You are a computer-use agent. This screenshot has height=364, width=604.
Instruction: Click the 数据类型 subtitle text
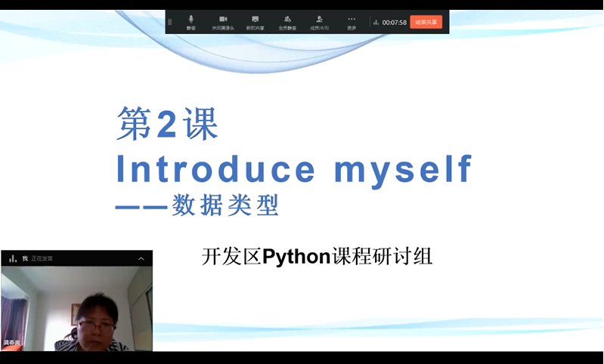tap(225, 205)
